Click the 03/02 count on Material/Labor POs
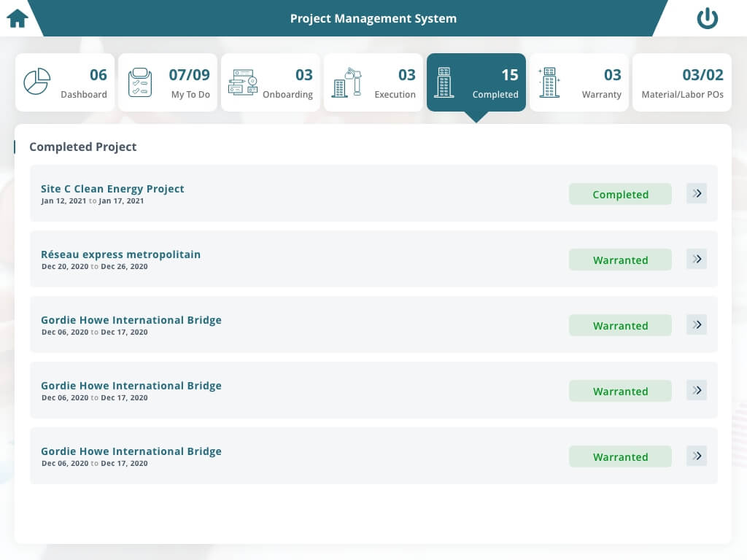The width and height of the screenshot is (747, 560). pyautogui.click(x=703, y=75)
